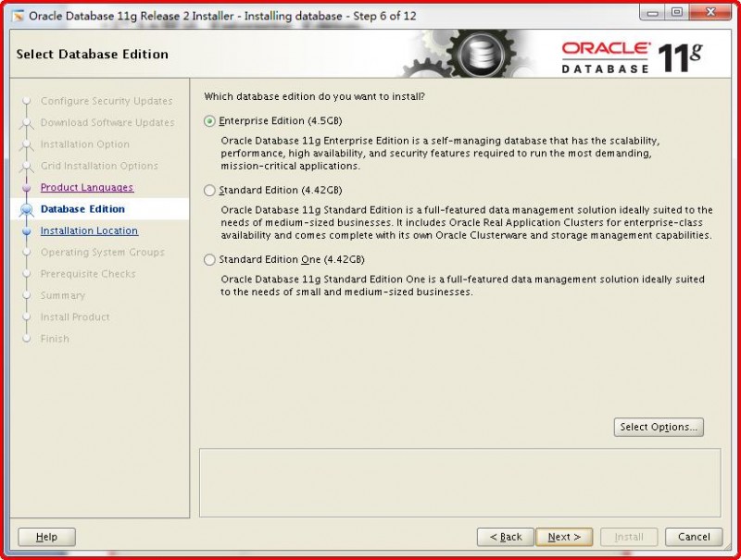Select the Standard Edition radio button

pyautogui.click(x=211, y=191)
